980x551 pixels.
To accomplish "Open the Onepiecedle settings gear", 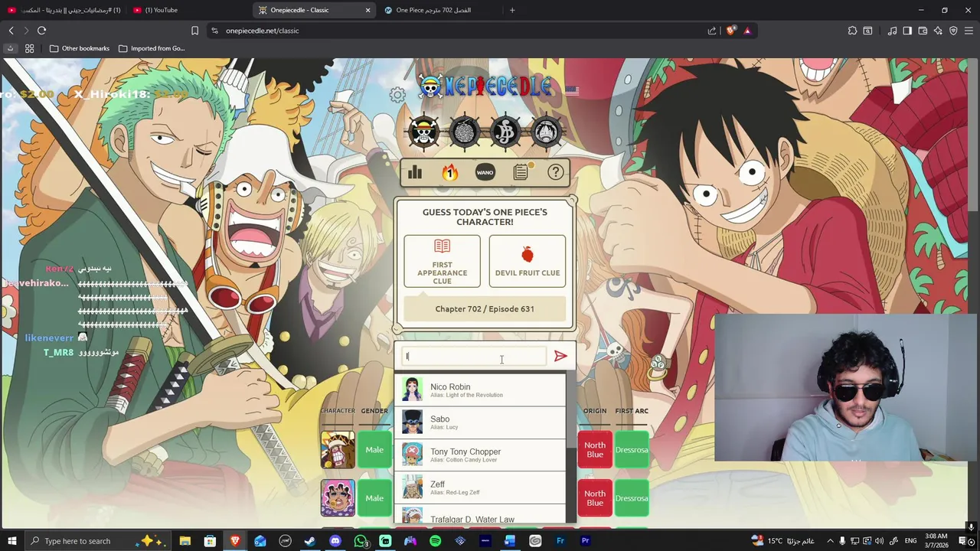I will pyautogui.click(x=397, y=95).
